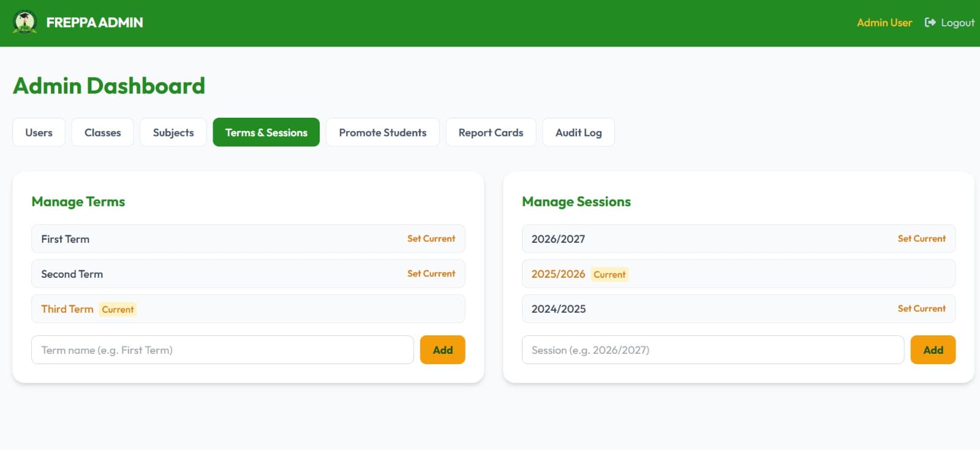Screen dimensions: 980x450
Task: Click the Manage Terms heading
Action: (x=78, y=202)
